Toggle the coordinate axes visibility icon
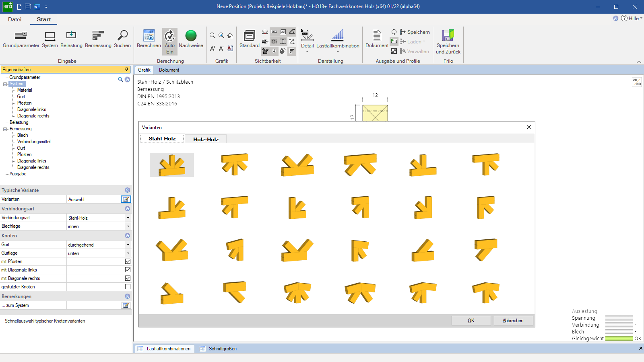The height and width of the screenshot is (362, 644). click(x=292, y=41)
